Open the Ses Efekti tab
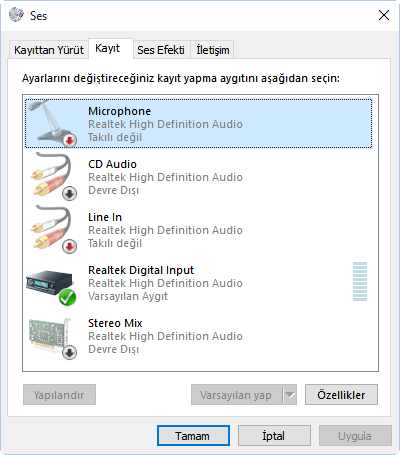 tap(161, 50)
